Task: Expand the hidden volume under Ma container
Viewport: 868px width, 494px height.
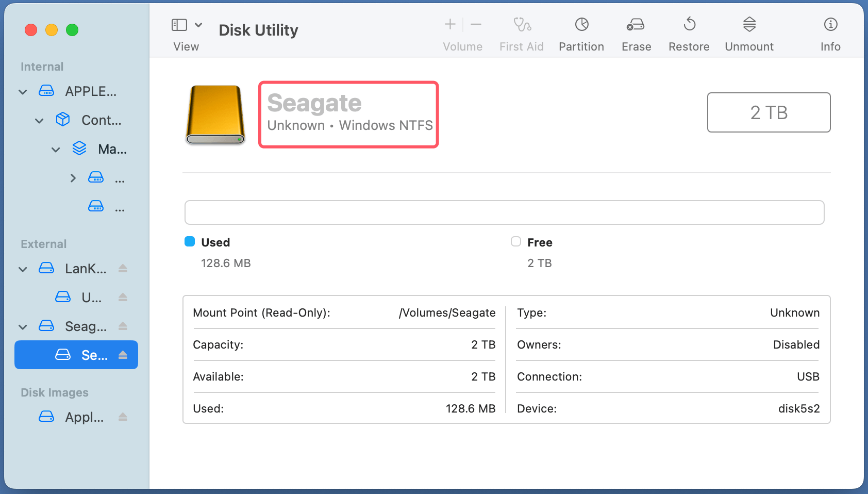Action: coord(72,177)
